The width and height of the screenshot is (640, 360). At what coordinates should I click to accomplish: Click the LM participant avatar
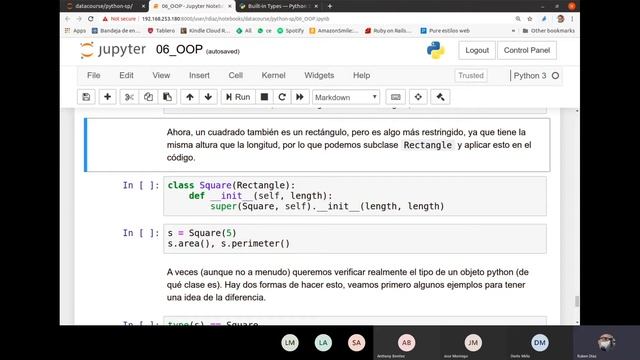pos(290,342)
